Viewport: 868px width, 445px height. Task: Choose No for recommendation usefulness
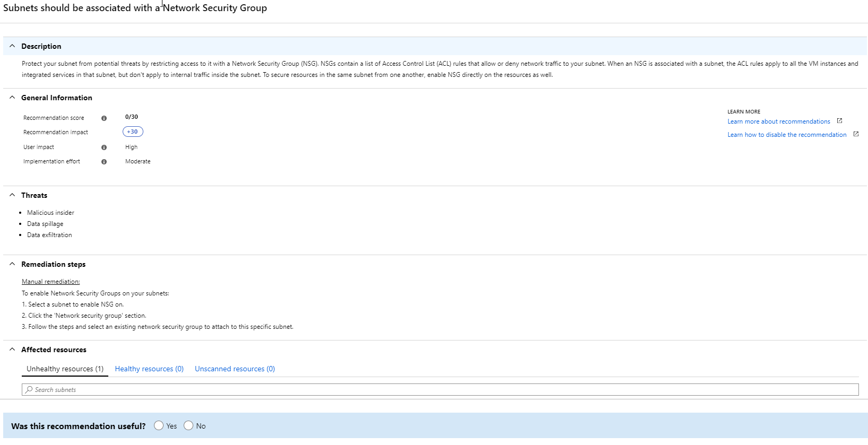tap(188, 426)
